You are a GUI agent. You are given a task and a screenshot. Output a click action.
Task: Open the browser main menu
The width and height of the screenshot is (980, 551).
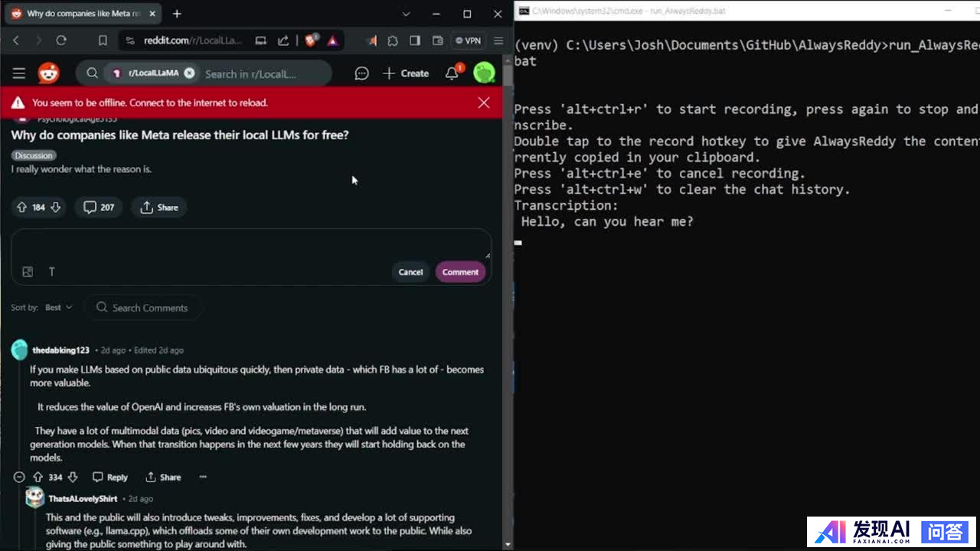pyautogui.click(x=498, y=41)
